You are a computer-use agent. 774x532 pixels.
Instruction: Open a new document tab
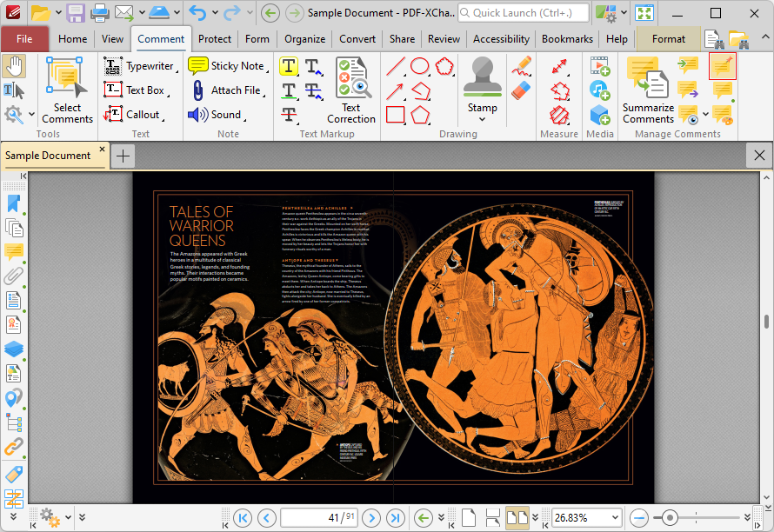click(123, 156)
